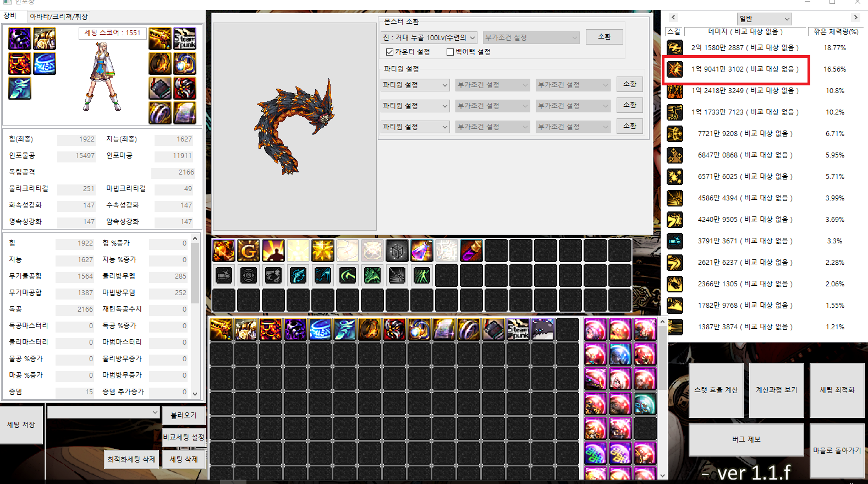Select the teal orb in the avatar emblem inventory

tap(645, 404)
